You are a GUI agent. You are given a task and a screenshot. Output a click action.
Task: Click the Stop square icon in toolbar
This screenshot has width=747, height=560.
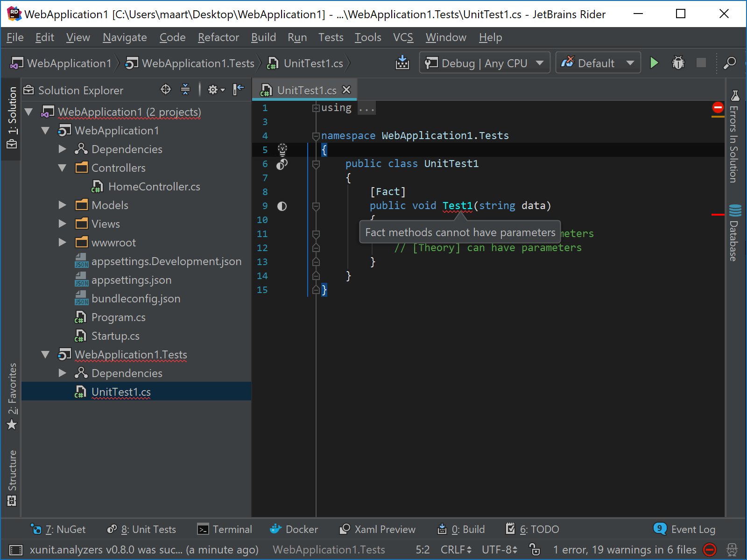tap(701, 63)
